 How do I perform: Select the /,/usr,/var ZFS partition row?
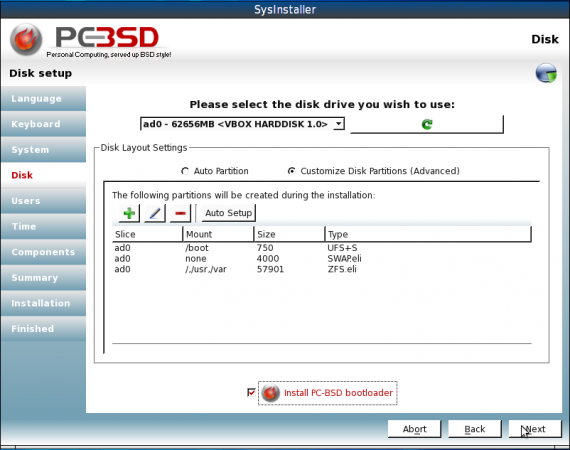pos(322,269)
